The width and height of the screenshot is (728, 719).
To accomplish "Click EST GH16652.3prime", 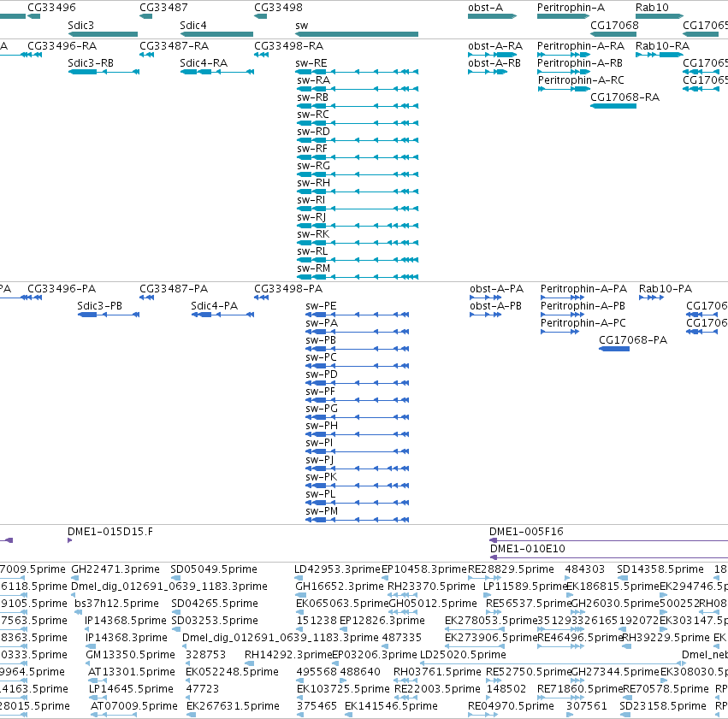I will tap(301, 595).
